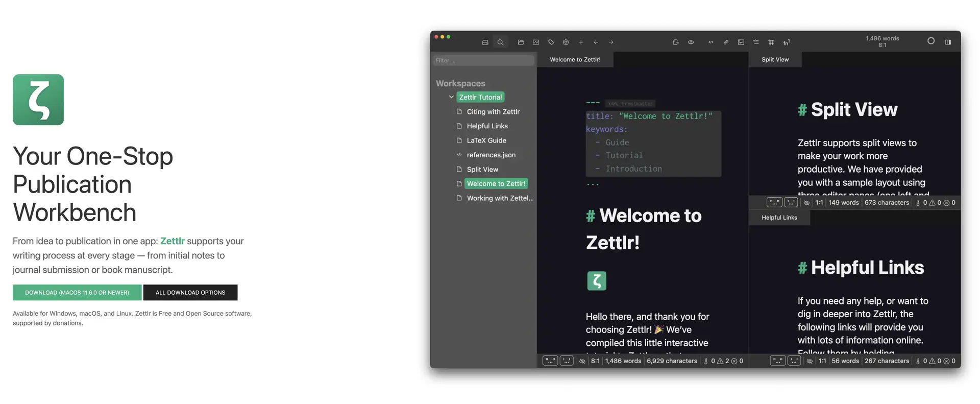Toggle crossed-eye icon in Welcome pane status bar
This screenshot has width=980, height=404.
(582, 361)
